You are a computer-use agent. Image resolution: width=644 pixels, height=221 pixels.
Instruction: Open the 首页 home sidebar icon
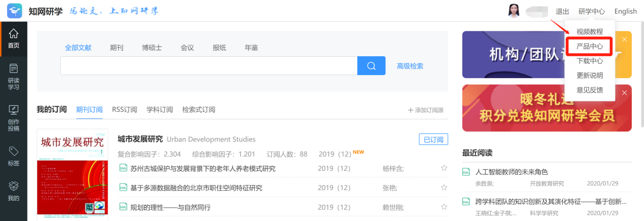point(14,38)
